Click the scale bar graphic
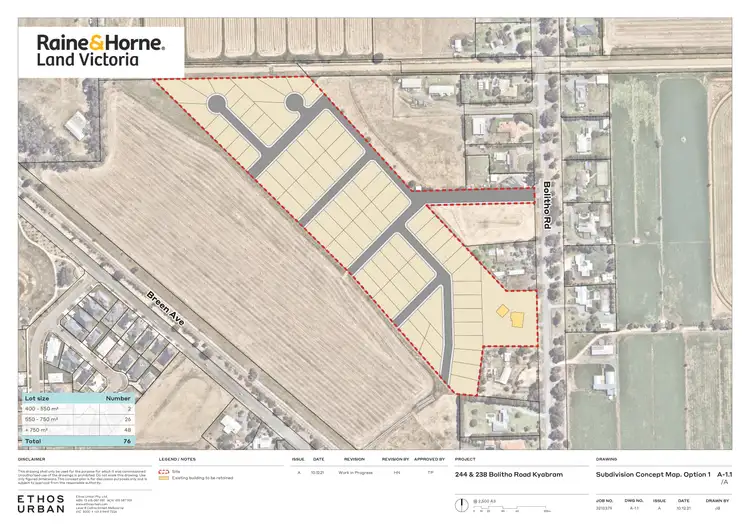This screenshot has width=750, height=530. tap(512, 510)
